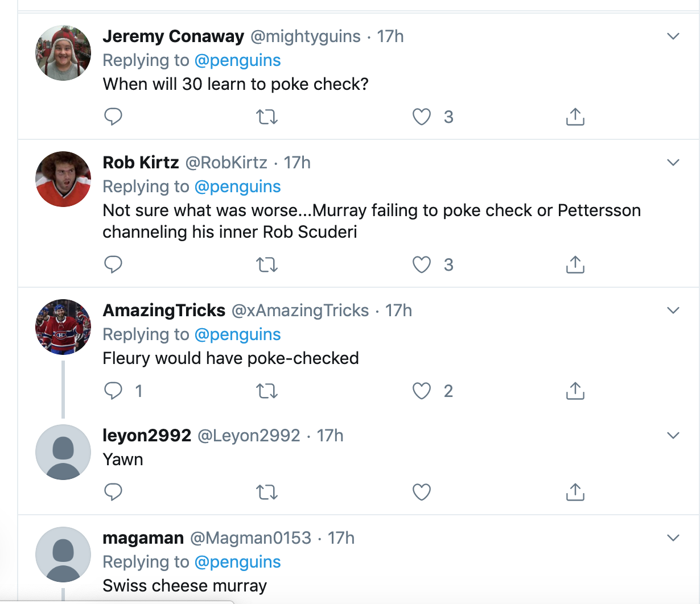This screenshot has width=700, height=604.
Task: Reply to AmazingTricks' Fleury tweet
Action: click(x=113, y=391)
